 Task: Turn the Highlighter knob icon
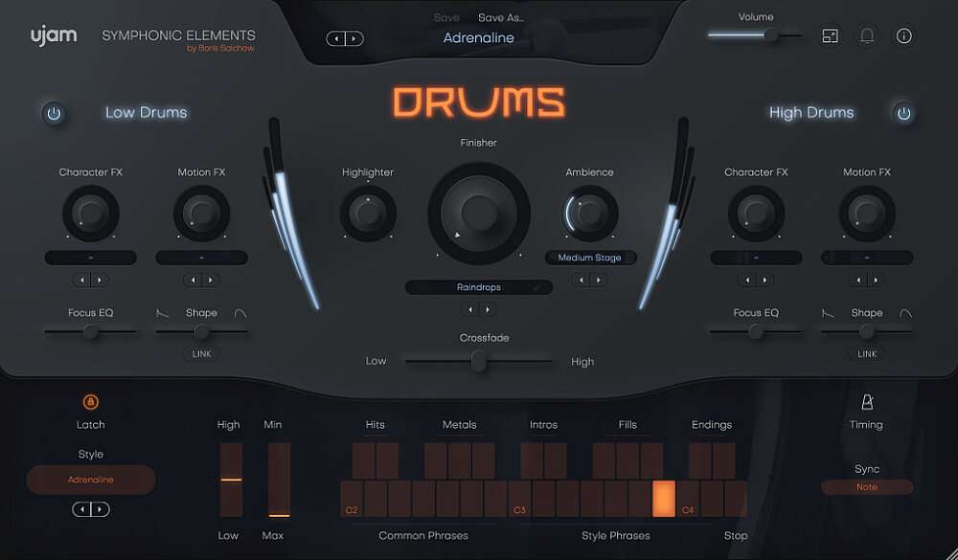click(x=368, y=212)
